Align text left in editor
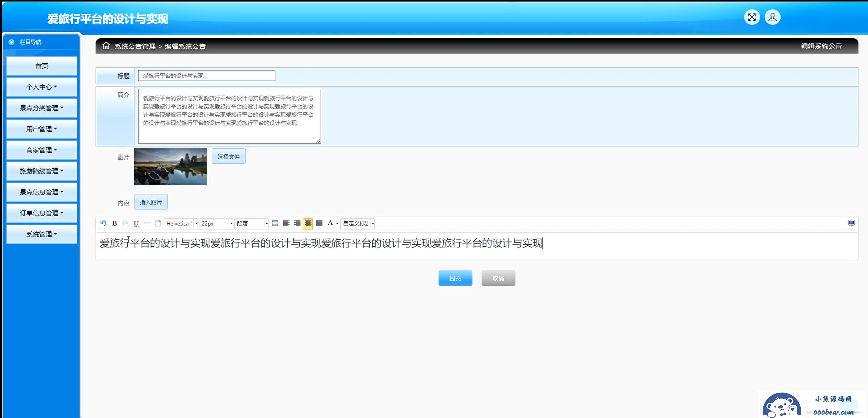 tap(286, 223)
